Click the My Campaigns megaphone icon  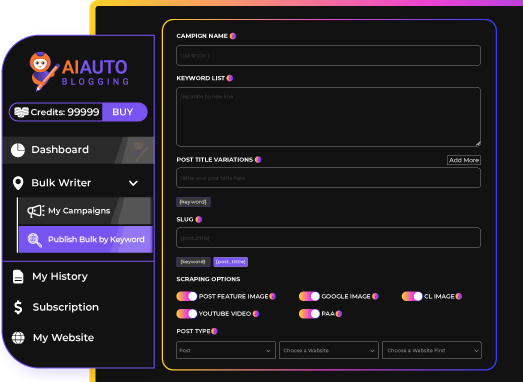(x=36, y=211)
